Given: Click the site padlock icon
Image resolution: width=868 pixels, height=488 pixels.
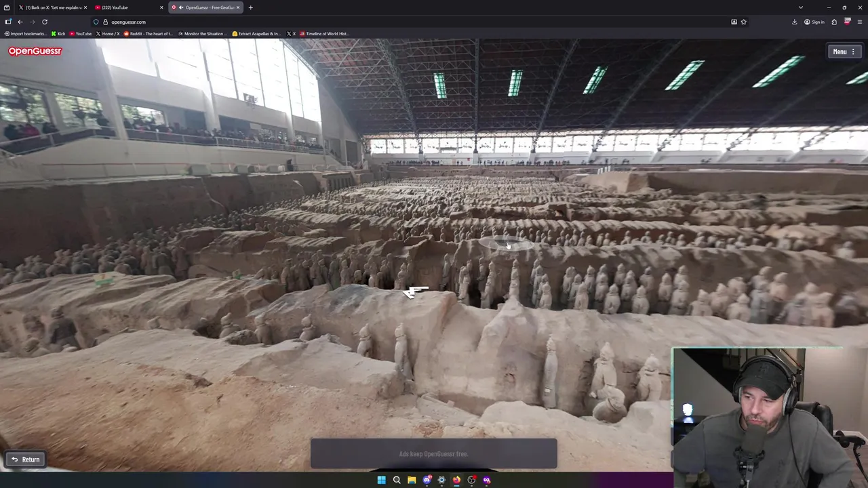Looking at the screenshot, I should pyautogui.click(x=105, y=22).
